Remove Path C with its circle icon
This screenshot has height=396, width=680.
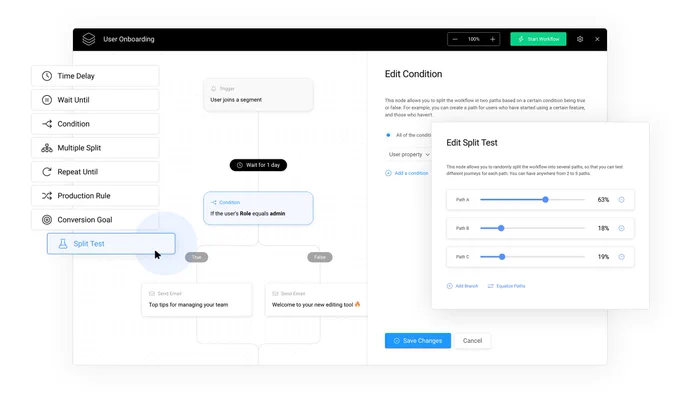(x=621, y=257)
